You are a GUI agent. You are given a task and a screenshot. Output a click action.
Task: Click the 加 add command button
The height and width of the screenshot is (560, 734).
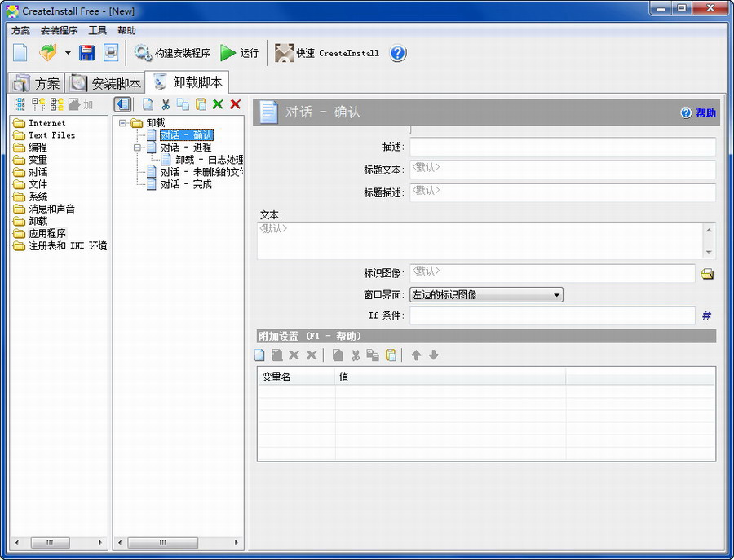coord(81,104)
